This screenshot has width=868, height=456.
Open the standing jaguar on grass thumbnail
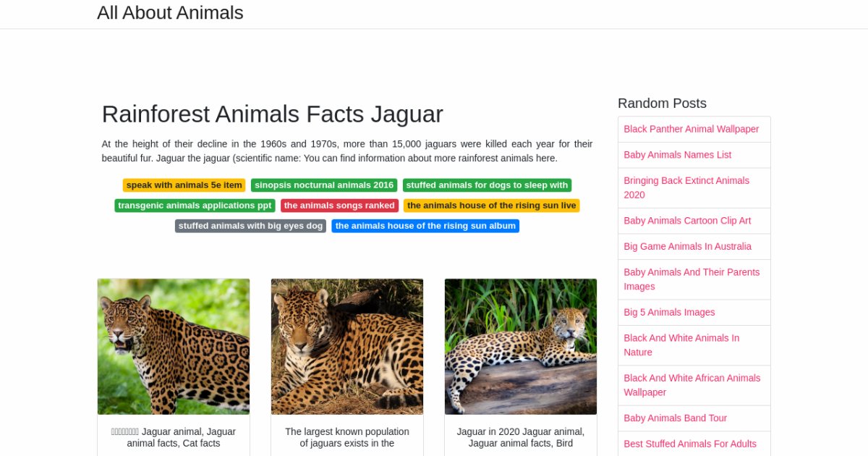coord(174,347)
